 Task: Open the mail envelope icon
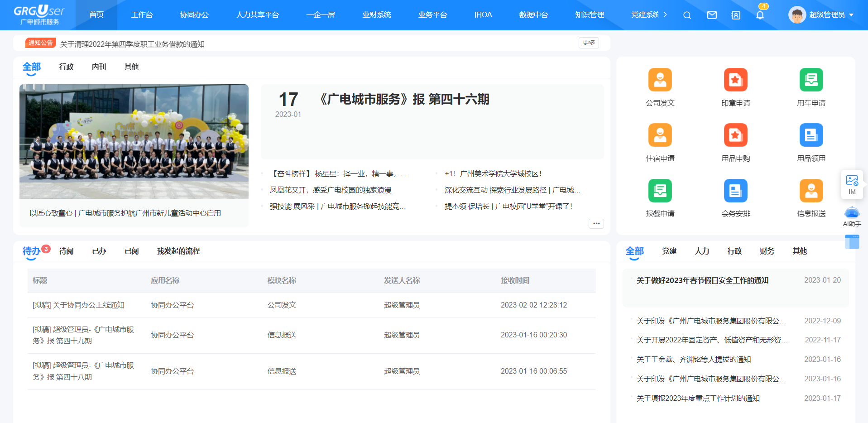pos(712,15)
